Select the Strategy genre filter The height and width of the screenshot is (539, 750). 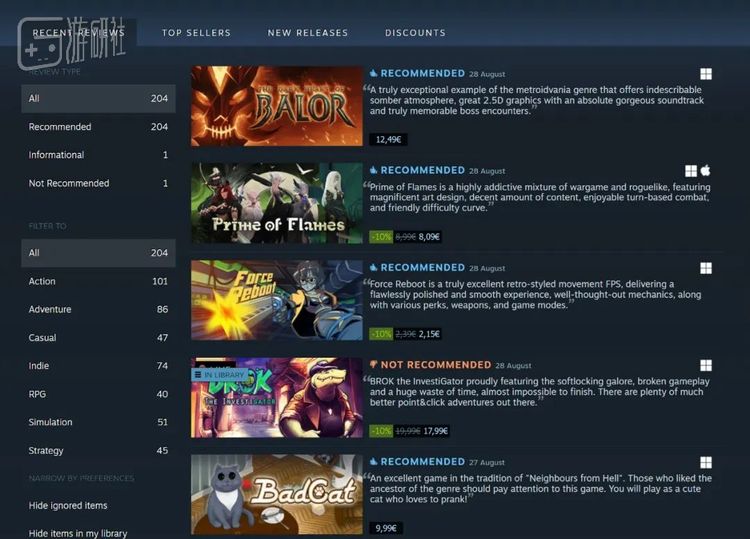[99, 451]
